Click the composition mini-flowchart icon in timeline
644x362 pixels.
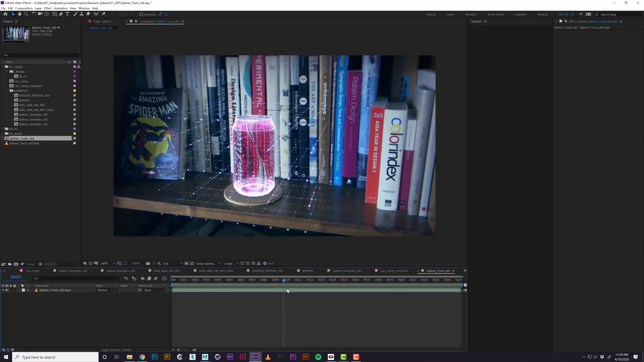[126, 279]
